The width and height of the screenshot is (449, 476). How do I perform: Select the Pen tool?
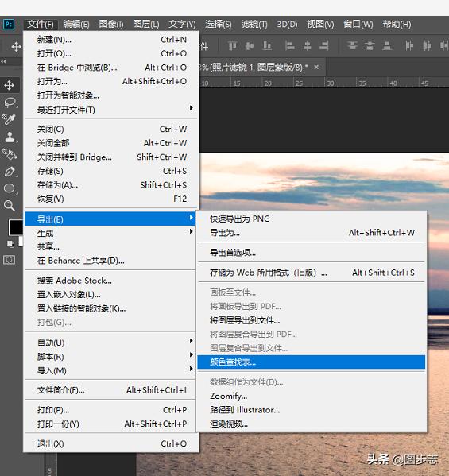click(10, 172)
